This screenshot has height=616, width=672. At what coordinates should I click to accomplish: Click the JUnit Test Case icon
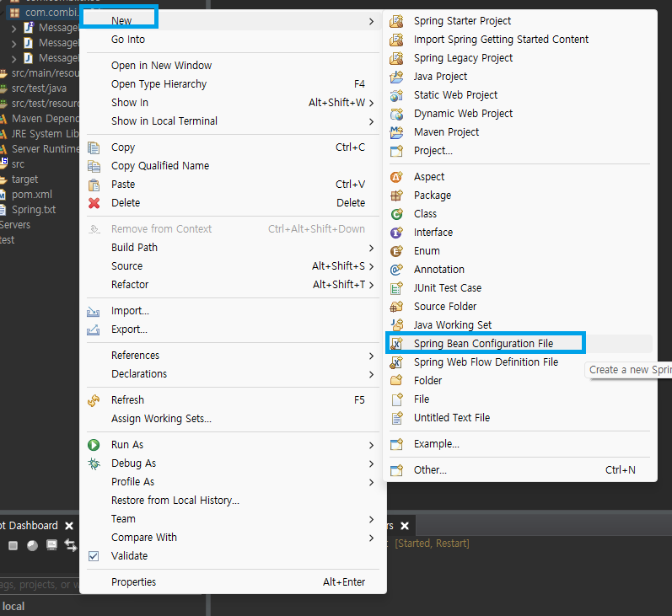(396, 288)
